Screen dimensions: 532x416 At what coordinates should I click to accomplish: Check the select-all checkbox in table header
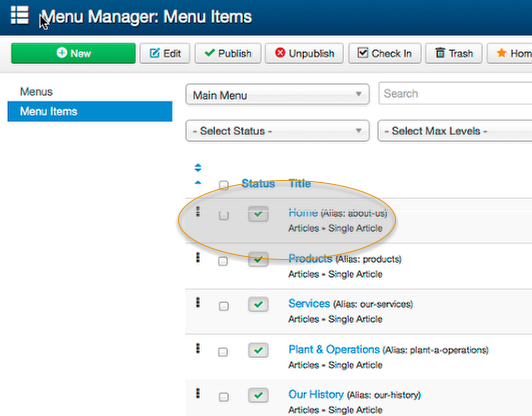(224, 185)
